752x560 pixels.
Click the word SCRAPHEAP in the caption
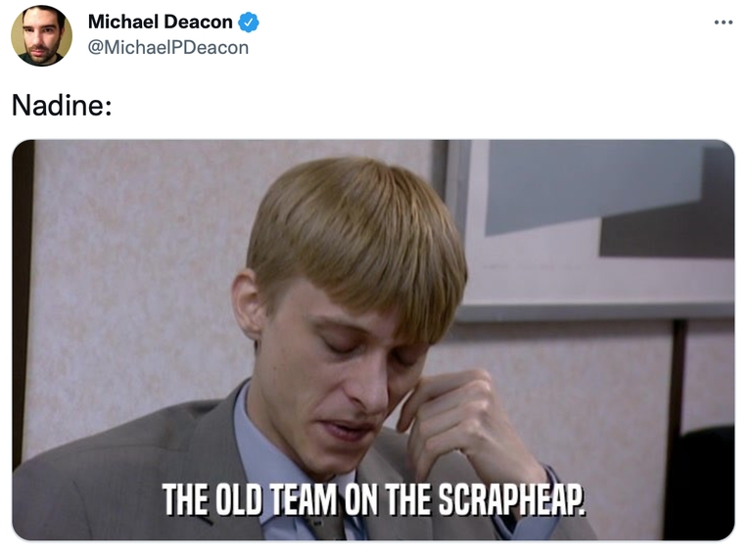[x=512, y=499]
